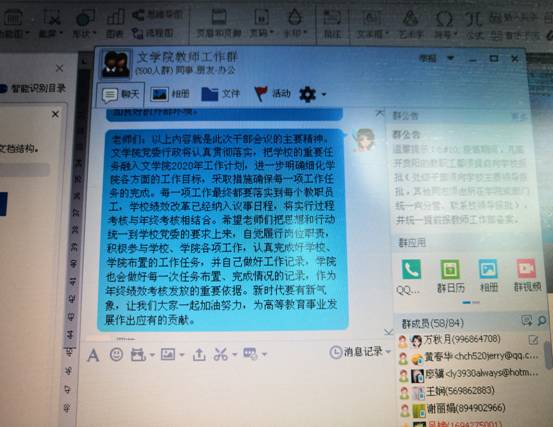553x427 pixels.
Task: Click the group avatar thumbnail
Action: (116, 63)
